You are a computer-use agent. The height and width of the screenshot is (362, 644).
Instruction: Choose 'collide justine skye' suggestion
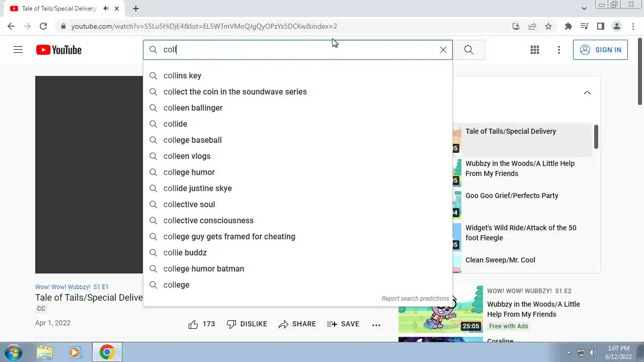click(x=298, y=188)
